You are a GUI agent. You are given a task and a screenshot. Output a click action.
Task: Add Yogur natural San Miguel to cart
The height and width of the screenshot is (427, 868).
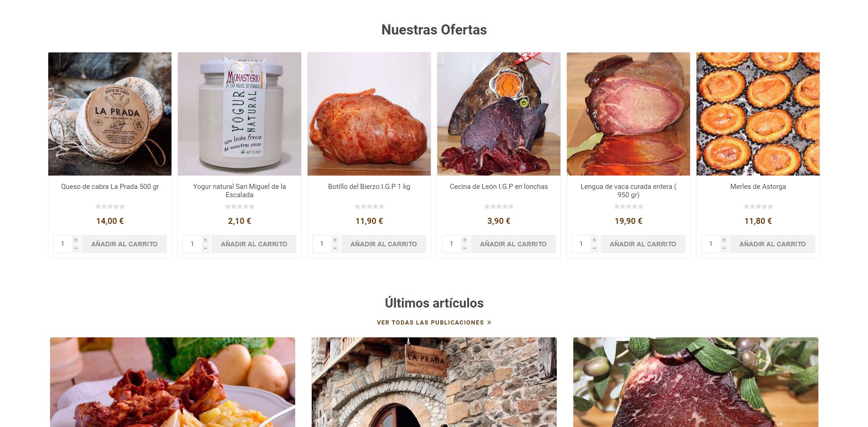pos(254,244)
